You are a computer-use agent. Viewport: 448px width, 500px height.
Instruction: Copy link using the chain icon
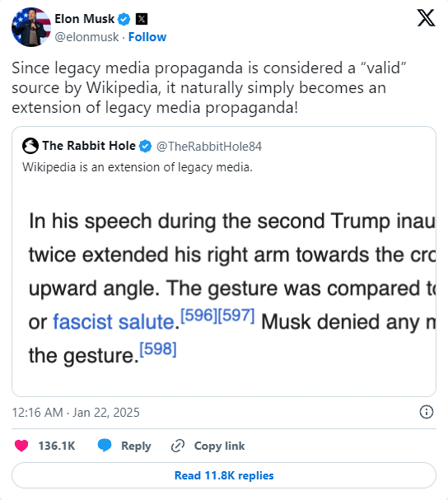[178, 446]
